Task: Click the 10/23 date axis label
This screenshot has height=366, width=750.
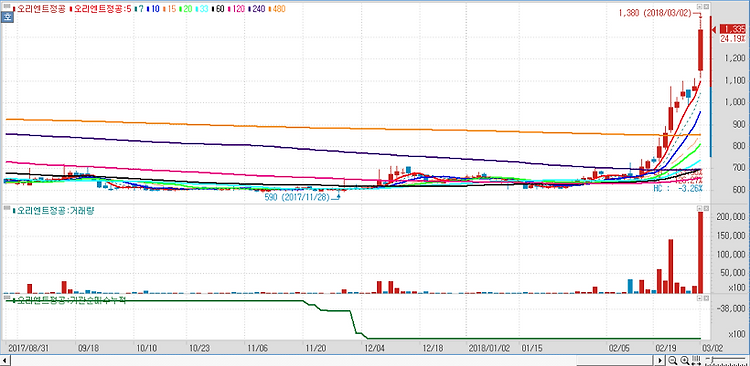Action: pos(199,347)
